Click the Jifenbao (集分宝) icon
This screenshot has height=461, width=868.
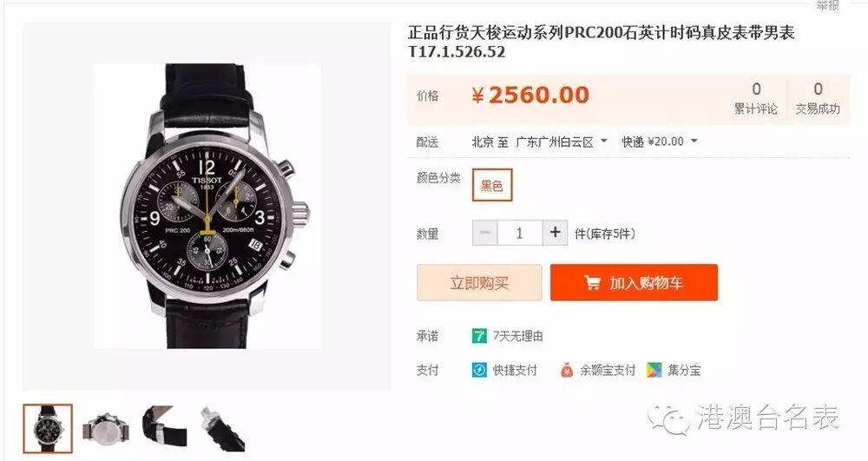point(654,370)
